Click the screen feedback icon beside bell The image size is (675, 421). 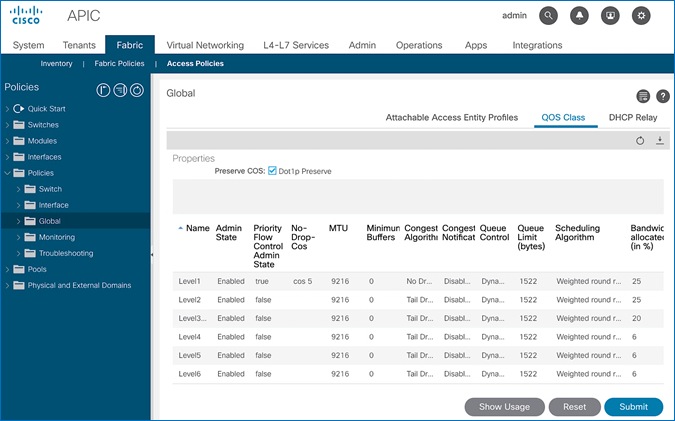coord(610,16)
